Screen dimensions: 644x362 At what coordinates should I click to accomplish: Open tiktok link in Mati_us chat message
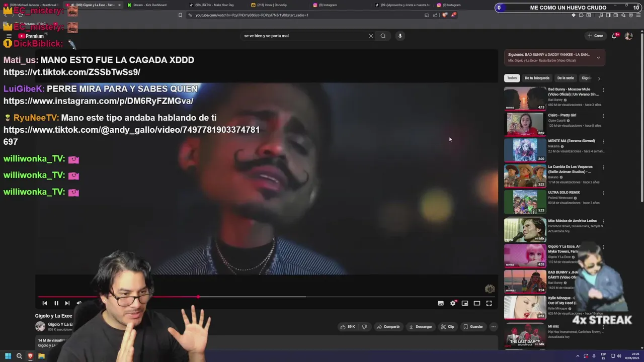click(72, 72)
